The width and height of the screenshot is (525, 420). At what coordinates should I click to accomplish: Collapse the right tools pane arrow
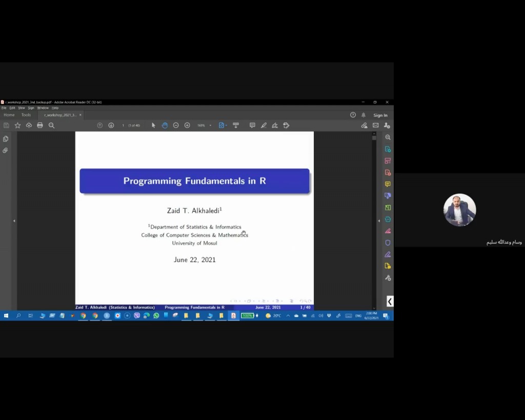(379, 221)
